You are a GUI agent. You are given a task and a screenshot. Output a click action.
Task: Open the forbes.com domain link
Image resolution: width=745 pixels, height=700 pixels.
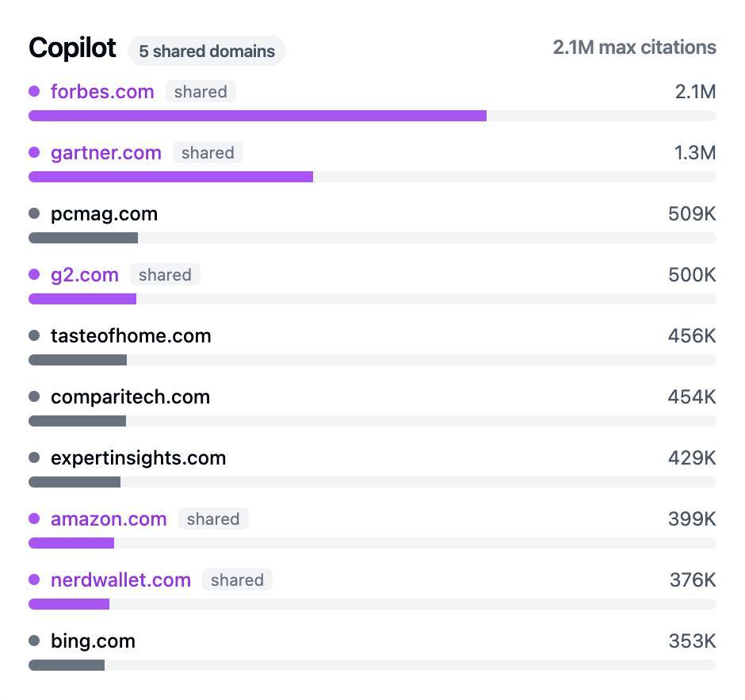pos(102,91)
